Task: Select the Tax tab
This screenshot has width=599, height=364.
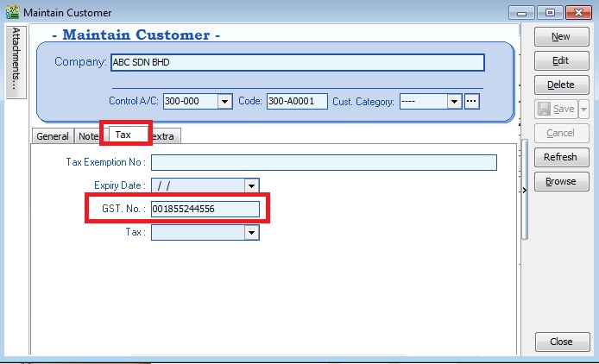Action: point(123,135)
